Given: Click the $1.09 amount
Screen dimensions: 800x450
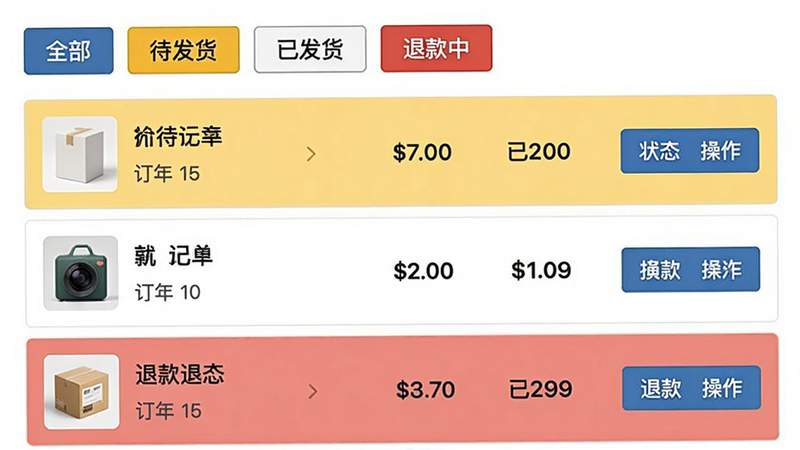Looking at the screenshot, I should [x=541, y=270].
